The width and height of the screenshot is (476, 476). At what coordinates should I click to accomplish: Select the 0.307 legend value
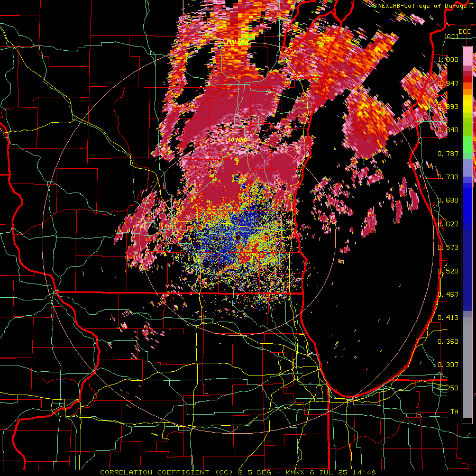[x=448, y=364]
